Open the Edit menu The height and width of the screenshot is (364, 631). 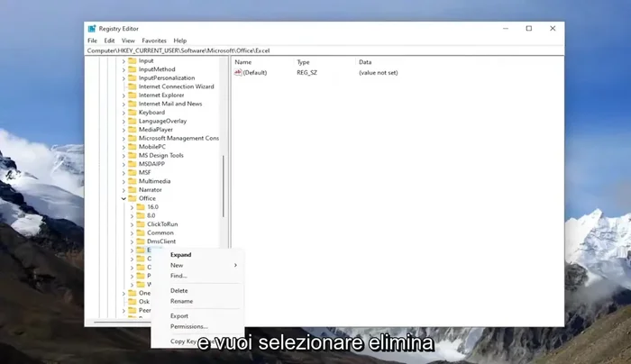(109, 41)
